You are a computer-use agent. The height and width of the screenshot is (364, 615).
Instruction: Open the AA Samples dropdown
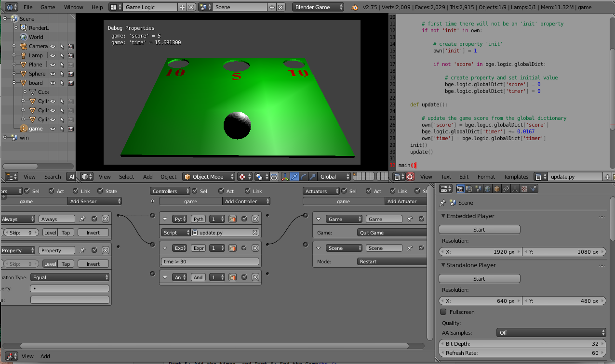(551, 333)
